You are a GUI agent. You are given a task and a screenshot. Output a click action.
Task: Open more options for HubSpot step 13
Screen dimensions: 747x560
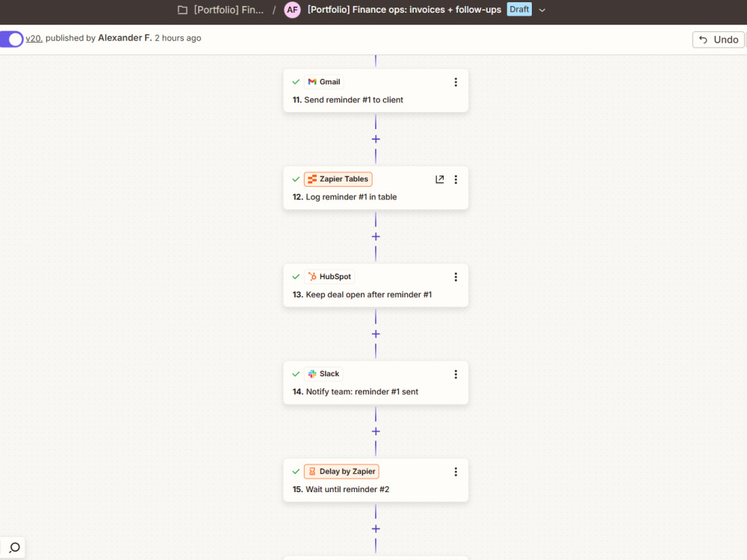(456, 277)
